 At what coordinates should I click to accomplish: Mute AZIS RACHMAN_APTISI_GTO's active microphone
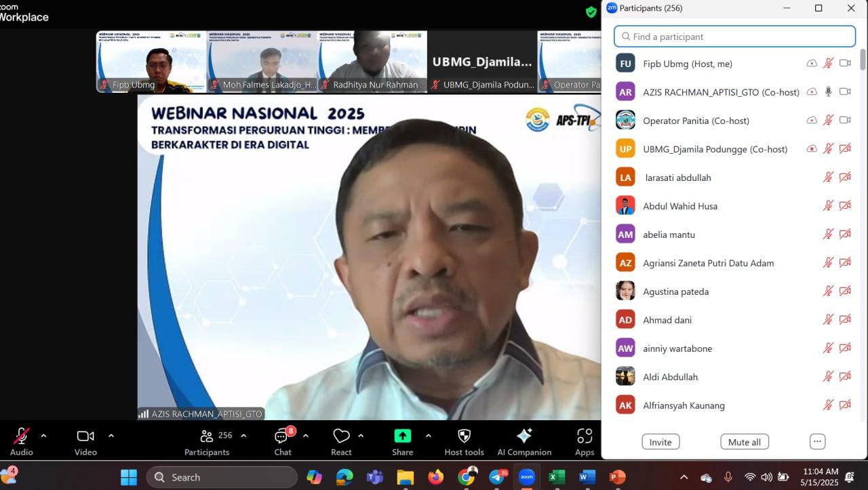[828, 91]
